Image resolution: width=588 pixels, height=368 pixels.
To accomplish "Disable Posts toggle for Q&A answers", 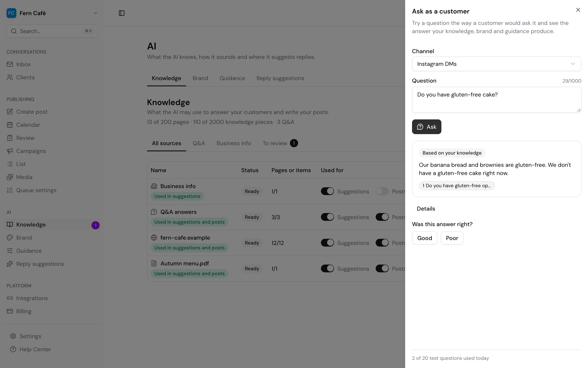I will [382, 217].
